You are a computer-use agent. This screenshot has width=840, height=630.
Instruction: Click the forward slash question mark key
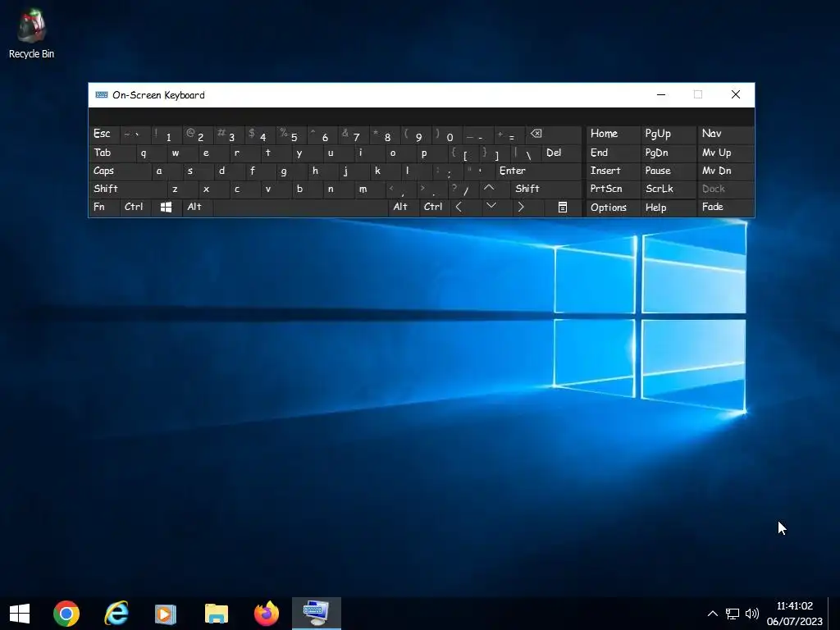pos(464,189)
